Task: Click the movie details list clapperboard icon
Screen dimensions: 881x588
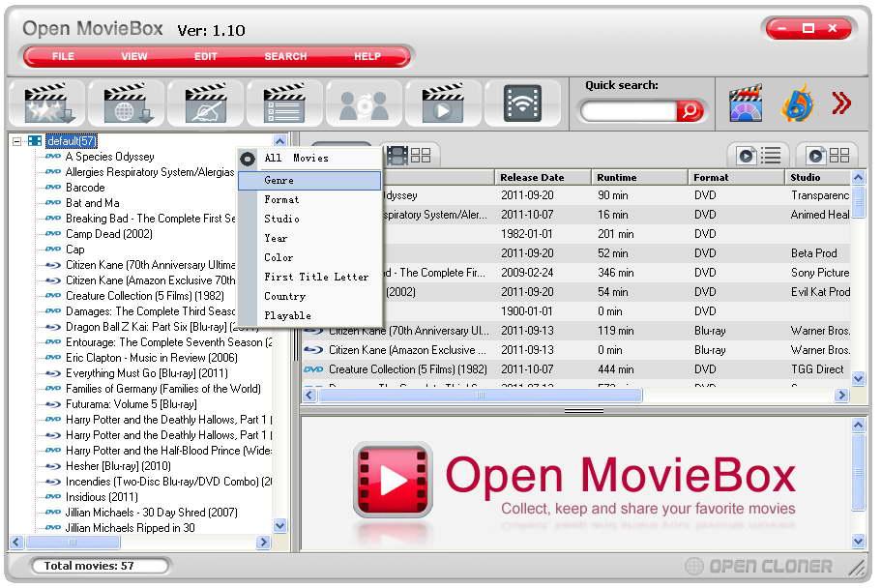Action: pos(285,103)
